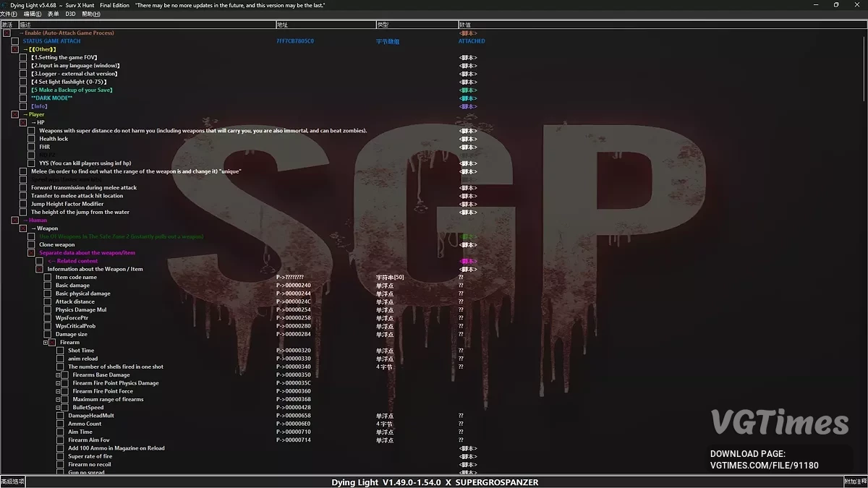Disable the Enable (Auto-Attach Game Process) checkbox
This screenshot has height=488, width=868.
7,33
